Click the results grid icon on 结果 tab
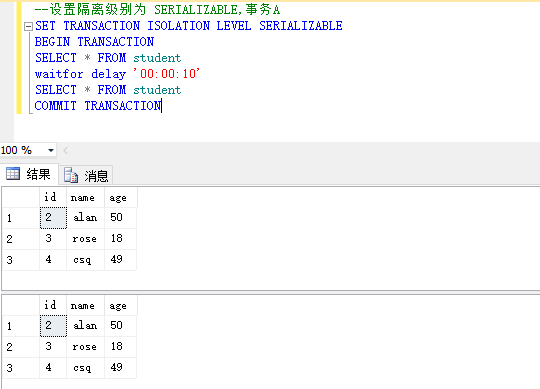The height and width of the screenshot is (389, 540). (x=13, y=174)
